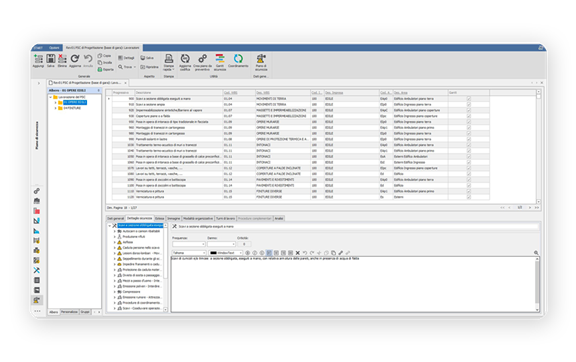This screenshot has height=362, width=576.
Task: Toggle the Gantt checkbox in the first row
Action: coord(468,99)
